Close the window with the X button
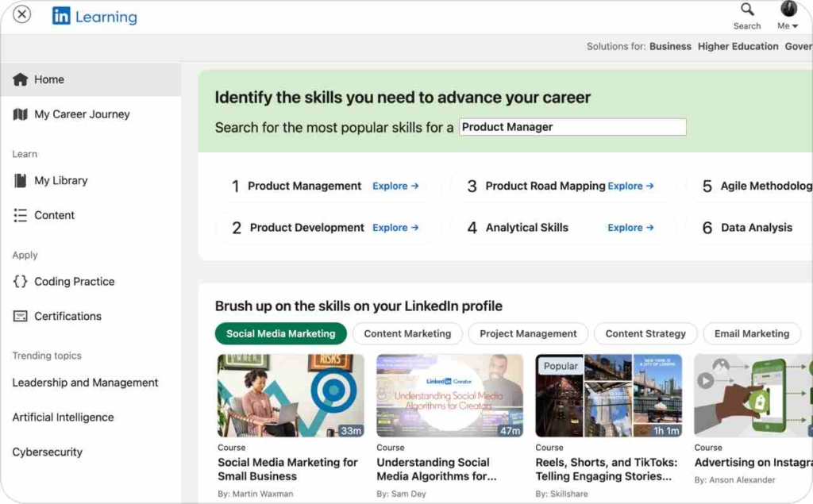 point(22,14)
